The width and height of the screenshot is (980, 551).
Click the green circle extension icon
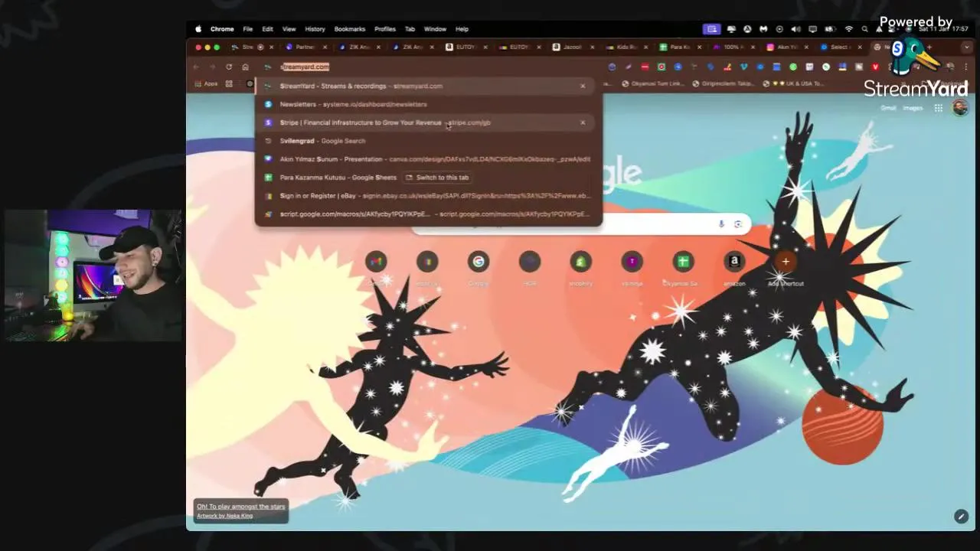tap(793, 67)
